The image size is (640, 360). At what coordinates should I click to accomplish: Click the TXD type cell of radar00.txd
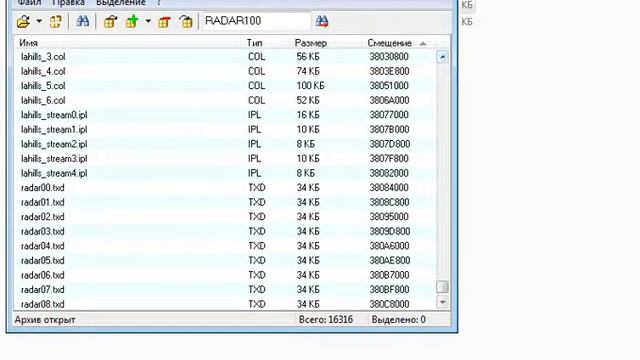[257, 188]
